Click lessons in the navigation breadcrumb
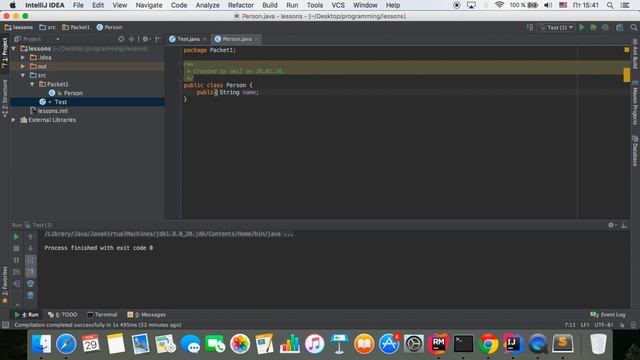The height and width of the screenshot is (360, 640). [x=19, y=27]
